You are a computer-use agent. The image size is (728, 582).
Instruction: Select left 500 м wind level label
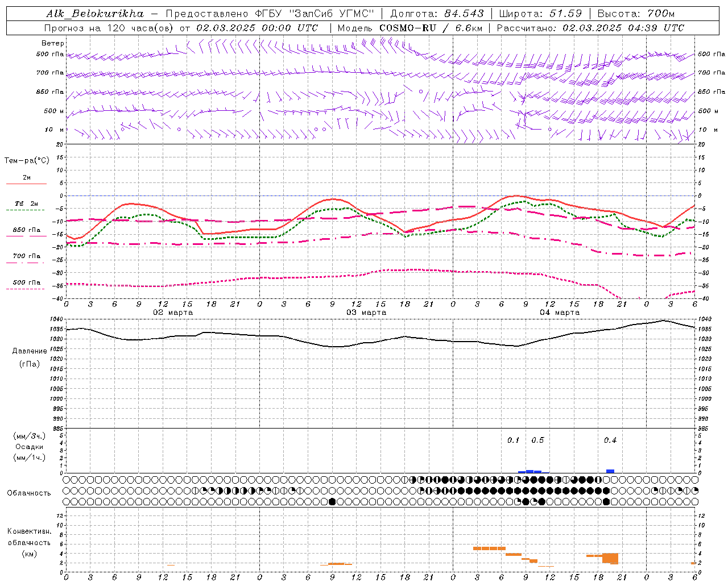pyautogui.click(x=54, y=111)
